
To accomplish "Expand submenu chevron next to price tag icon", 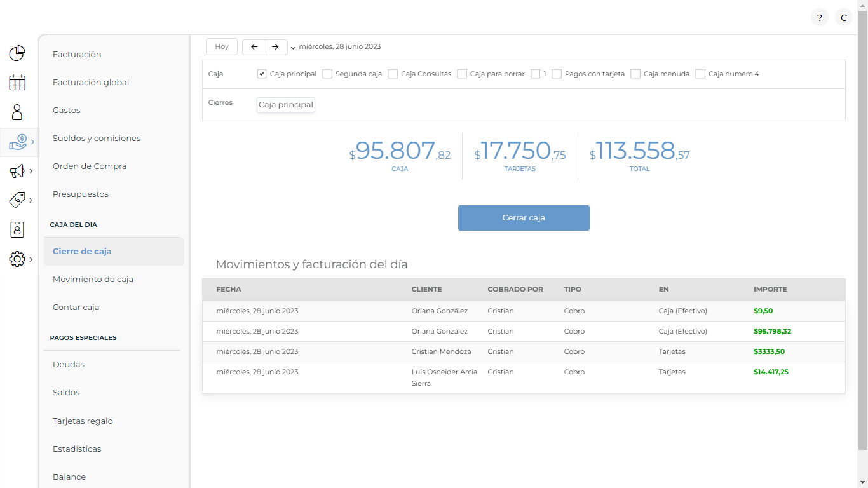I will 31,200.
